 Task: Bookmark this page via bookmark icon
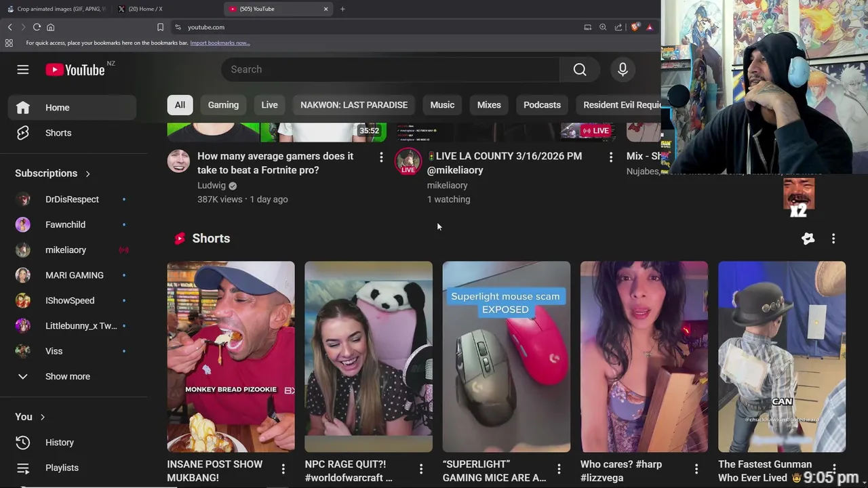click(160, 27)
